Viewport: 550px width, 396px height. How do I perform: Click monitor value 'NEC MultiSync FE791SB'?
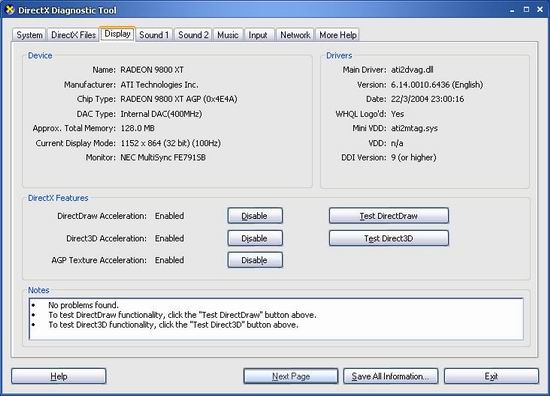[163, 157]
